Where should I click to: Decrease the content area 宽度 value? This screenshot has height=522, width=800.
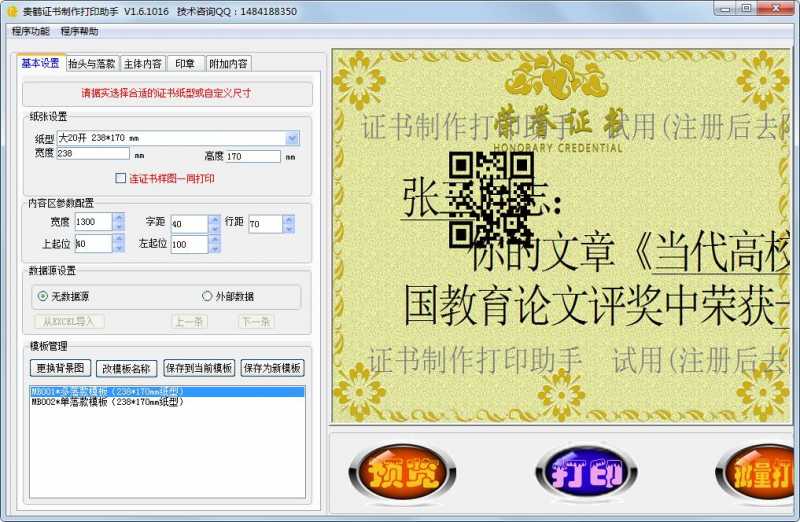tap(119, 227)
